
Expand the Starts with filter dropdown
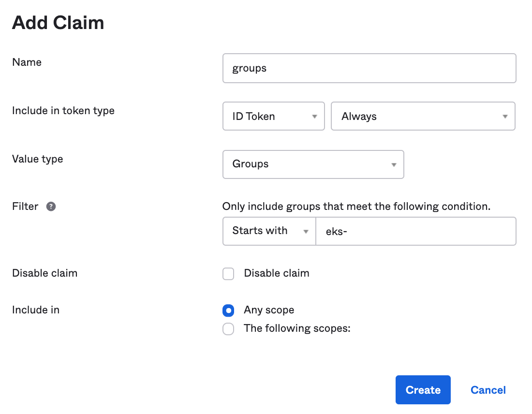tap(269, 231)
